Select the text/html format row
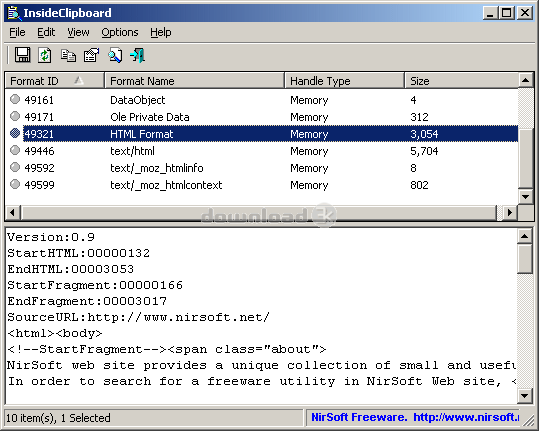539x431 pixels. [x=261, y=151]
